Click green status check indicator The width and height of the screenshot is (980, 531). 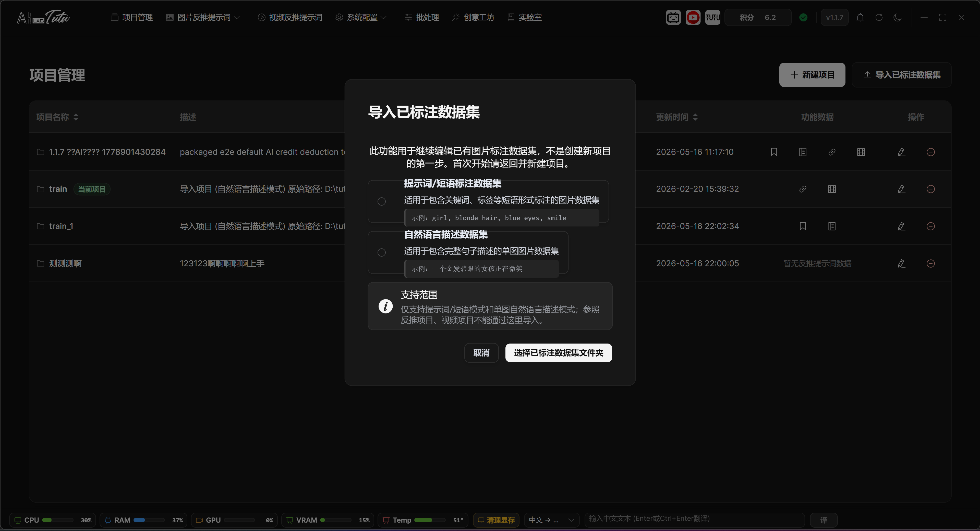[804, 18]
